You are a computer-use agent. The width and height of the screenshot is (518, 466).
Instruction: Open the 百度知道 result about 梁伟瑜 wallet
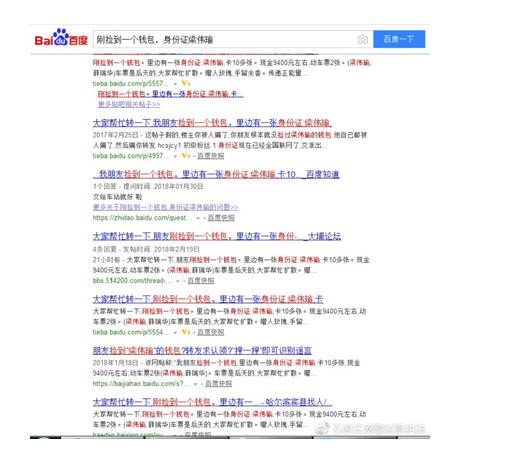216,174
